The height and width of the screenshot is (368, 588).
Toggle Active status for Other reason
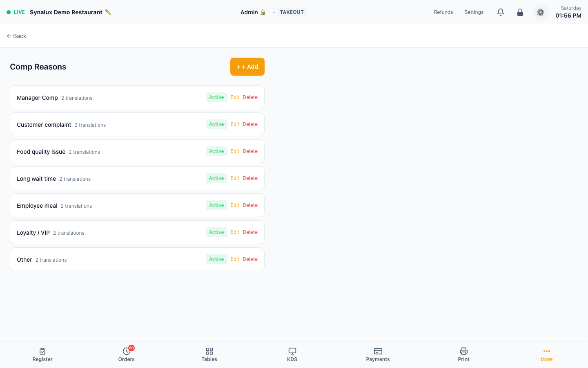pyautogui.click(x=216, y=259)
